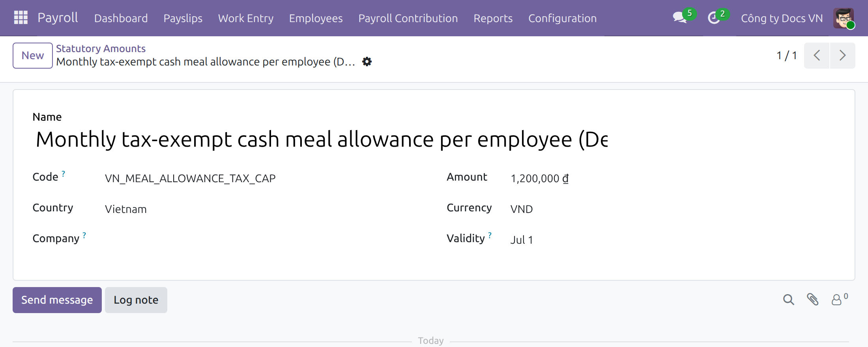Screen dimensions: 868x347
Task: Open the apps grid home menu
Action: [21, 18]
